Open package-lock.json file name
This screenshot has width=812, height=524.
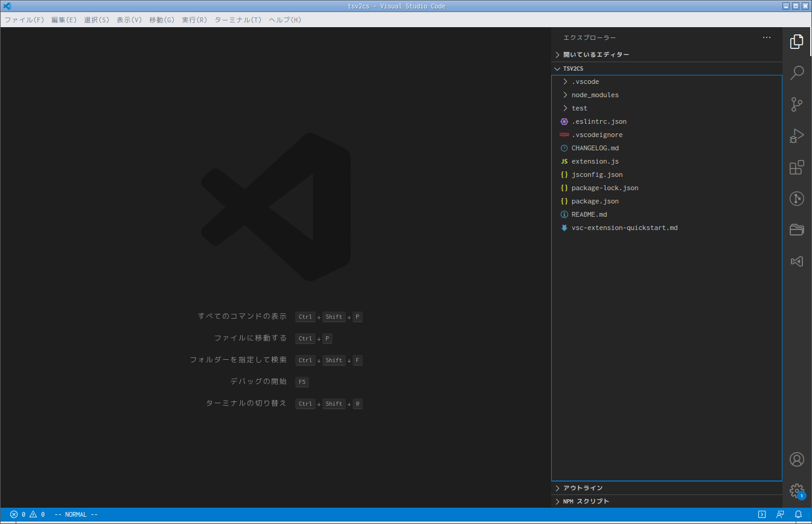[x=605, y=188]
